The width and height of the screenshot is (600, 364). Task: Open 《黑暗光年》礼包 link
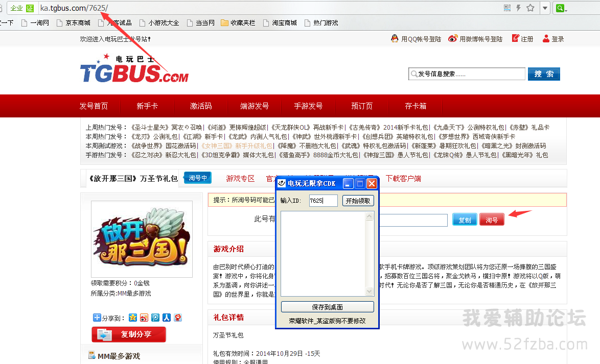click(x=524, y=155)
